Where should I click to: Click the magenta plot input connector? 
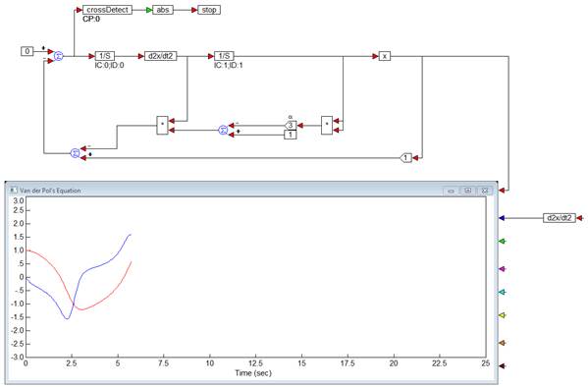[503, 269]
